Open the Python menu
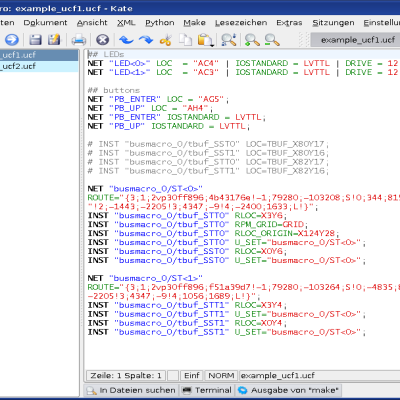The height and width of the screenshot is (400, 400). (160, 23)
